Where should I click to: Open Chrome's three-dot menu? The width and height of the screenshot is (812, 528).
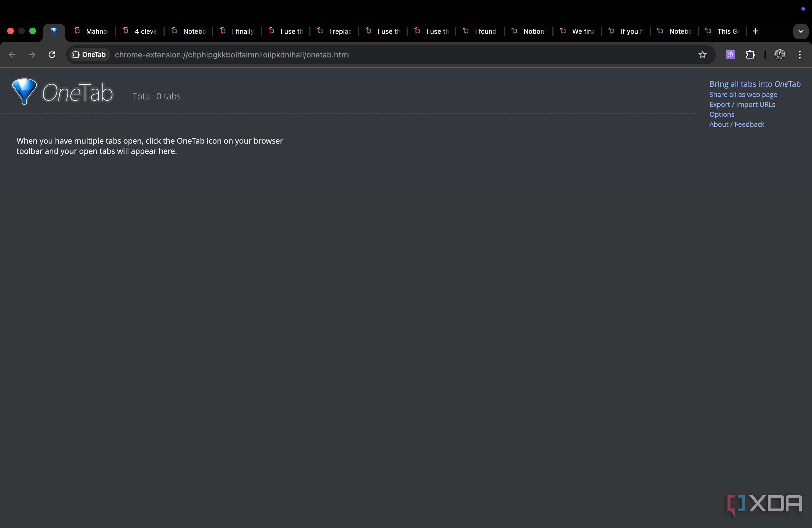coord(800,55)
